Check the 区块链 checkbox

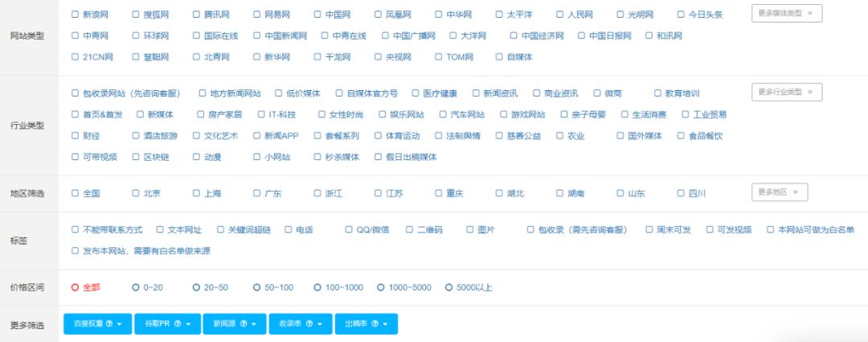point(136,157)
